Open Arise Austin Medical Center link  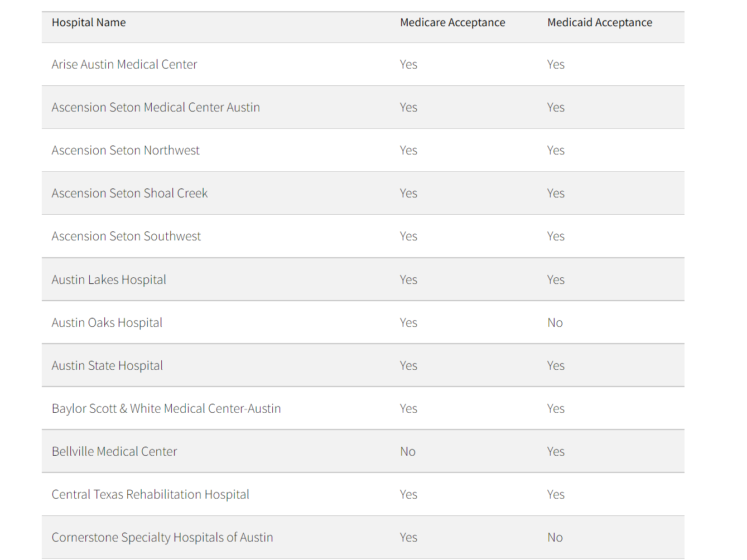[x=124, y=65]
